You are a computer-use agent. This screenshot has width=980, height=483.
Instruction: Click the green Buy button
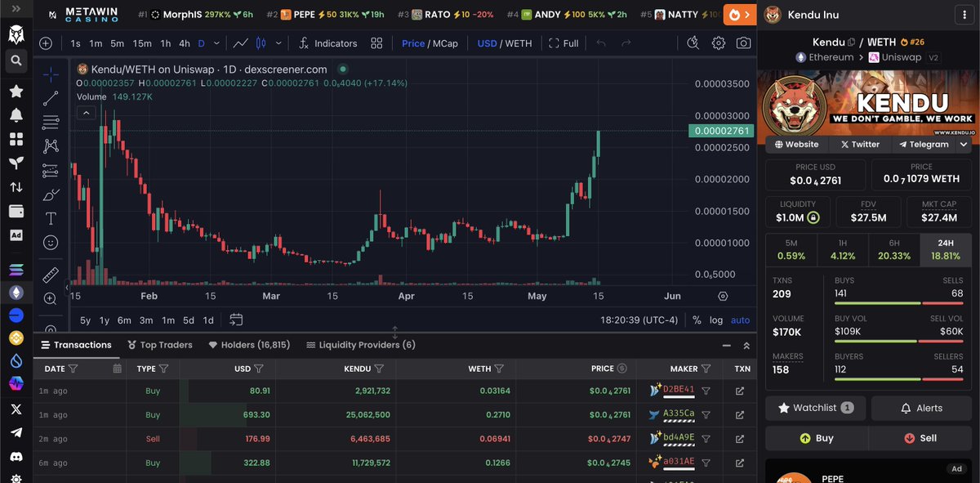pos(817,438)
